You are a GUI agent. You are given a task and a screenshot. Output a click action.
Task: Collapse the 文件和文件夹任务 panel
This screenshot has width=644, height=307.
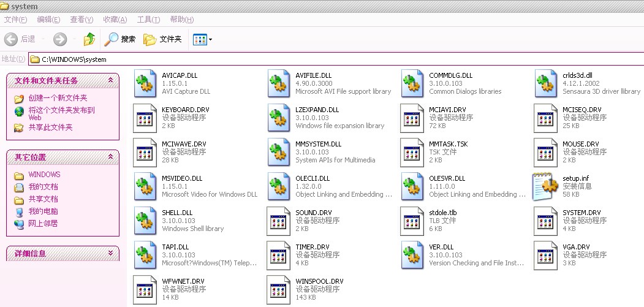pos(110,80)
